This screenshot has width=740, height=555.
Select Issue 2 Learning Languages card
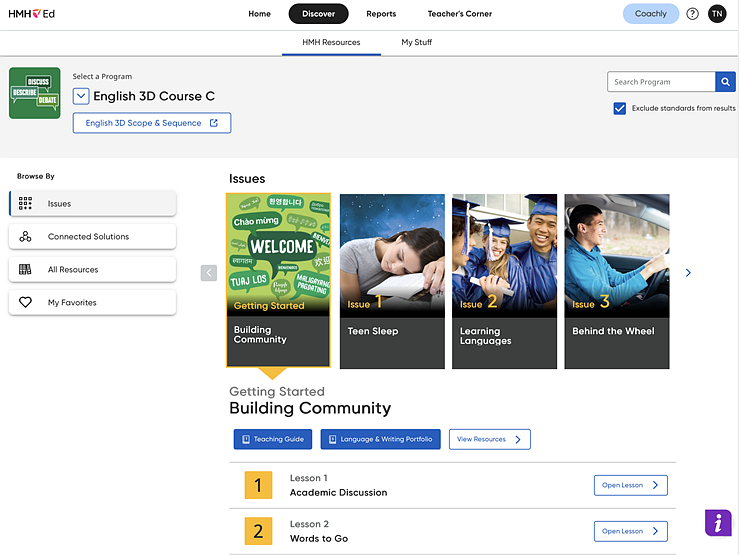[x=505, y=281]
